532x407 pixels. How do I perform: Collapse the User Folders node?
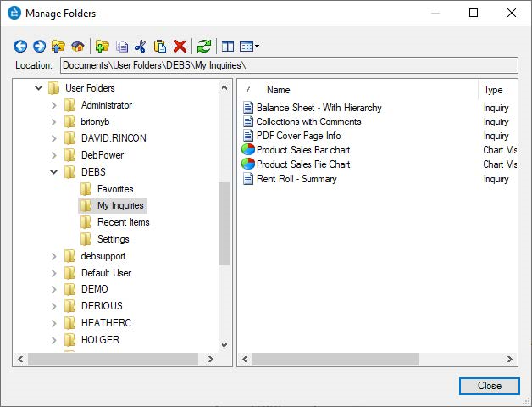click(39, 88)
